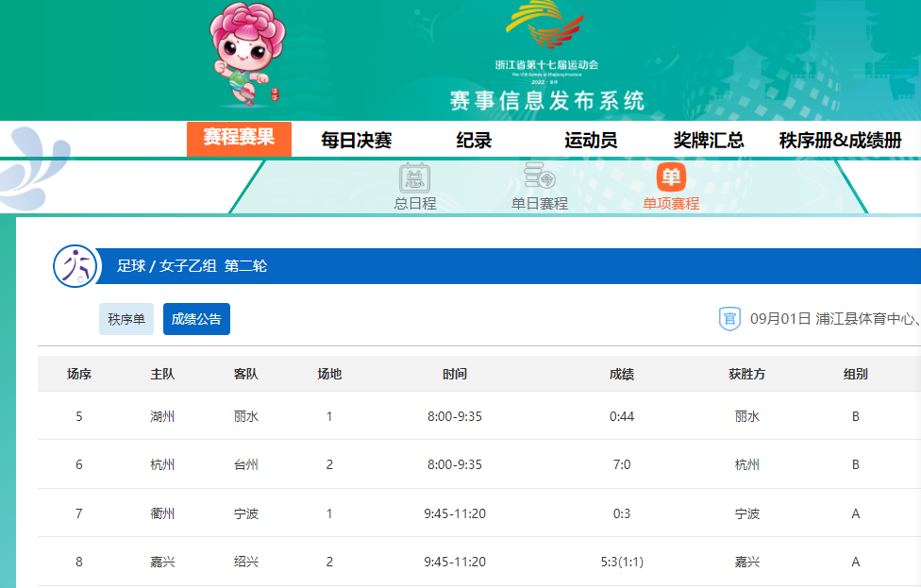Click the 总日程 calendar icon
921x588 pixels.
(414, 177)
